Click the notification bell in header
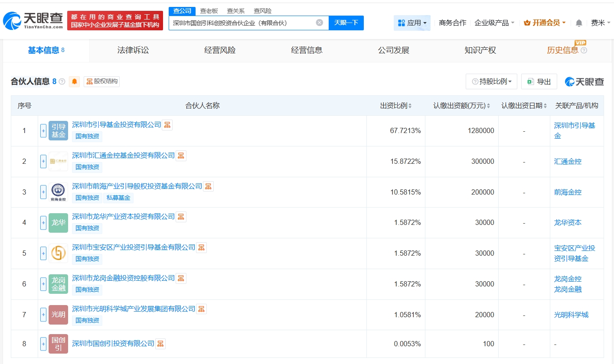Viewport: 614px width, 364px height. (579, 23)
